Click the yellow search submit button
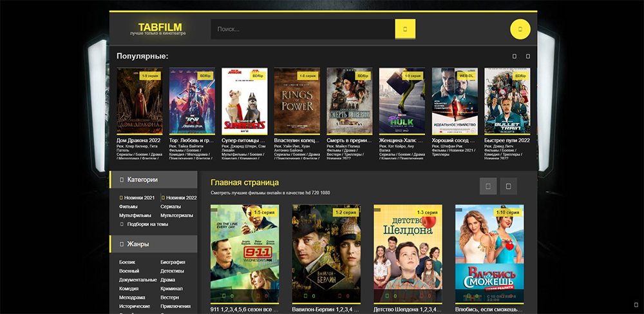 [405, 29]
